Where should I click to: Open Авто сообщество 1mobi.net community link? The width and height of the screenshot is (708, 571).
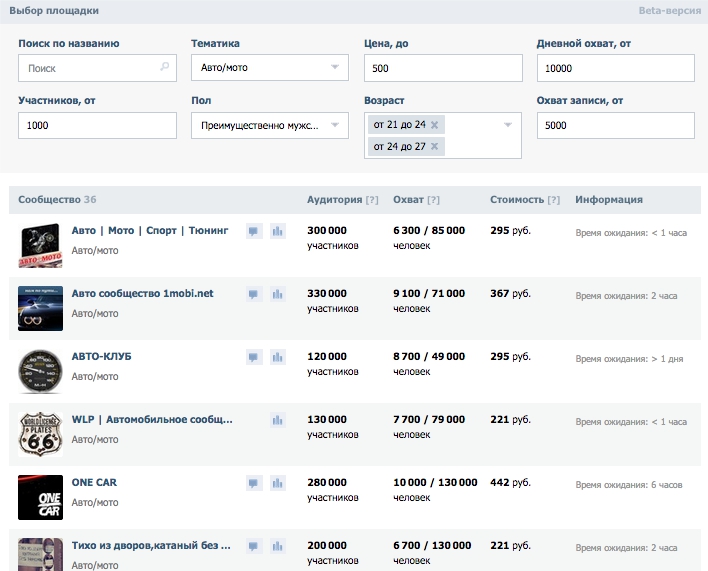(x=142, y=293)
